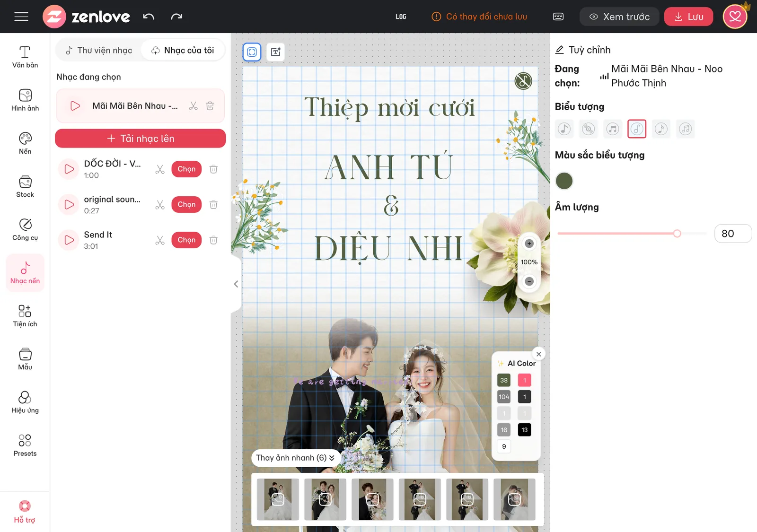
Task: Play the selected Mãi Mãi Bên Nhau track
Action: pyautogui.click(x=75, y=106)
